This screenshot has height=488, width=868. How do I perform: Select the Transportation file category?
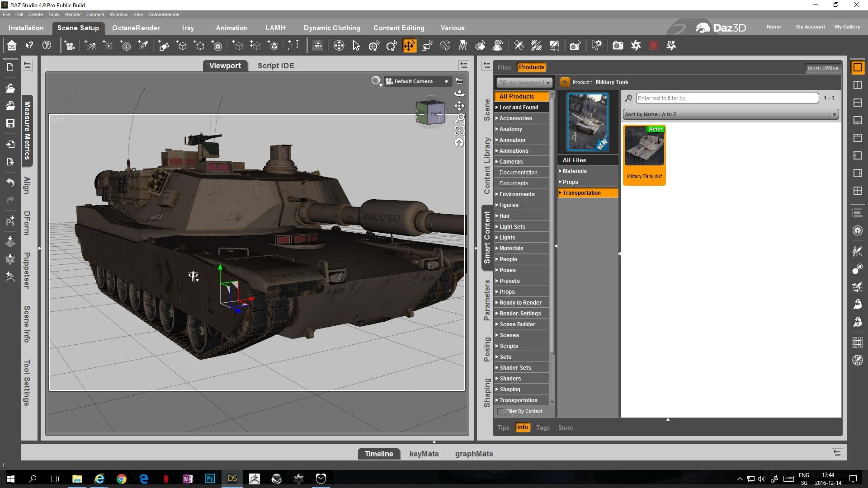(581, 193)
